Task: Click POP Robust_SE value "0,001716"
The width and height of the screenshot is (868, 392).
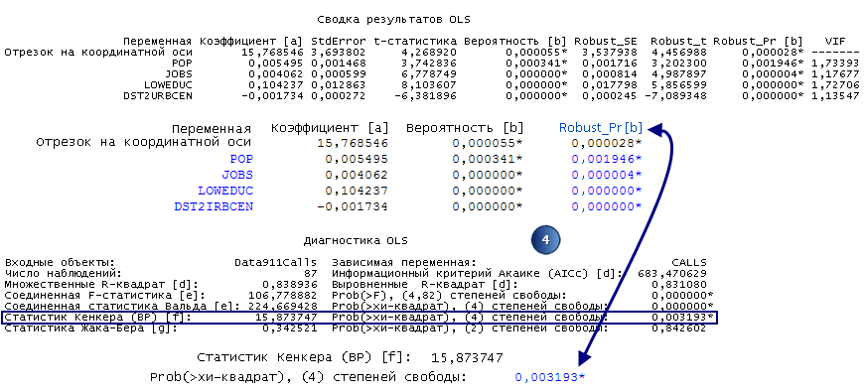Action: coord(609,64)
